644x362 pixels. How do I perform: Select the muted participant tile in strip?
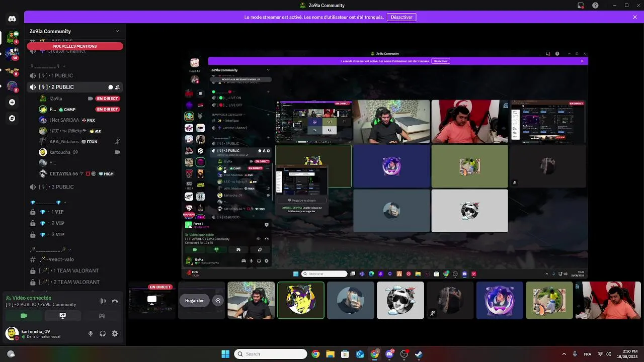[x=450, y=301]
